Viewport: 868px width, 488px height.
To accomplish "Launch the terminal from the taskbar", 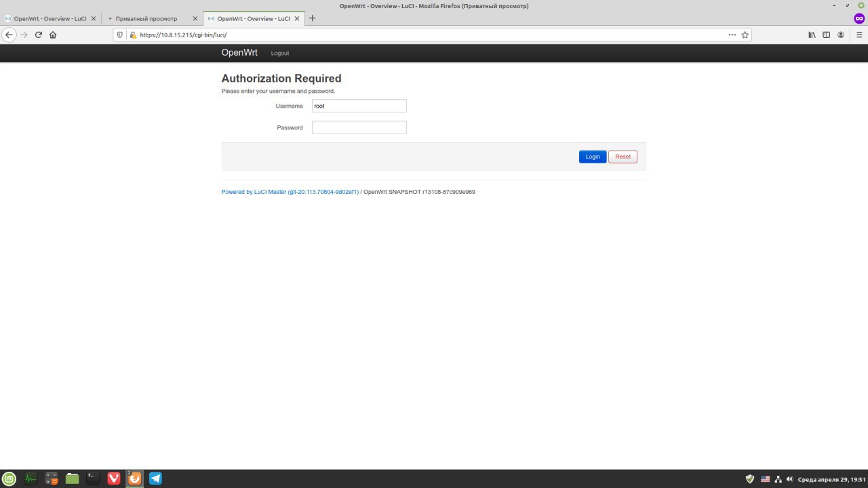I will pyautogui.click(x=93, y=479).
